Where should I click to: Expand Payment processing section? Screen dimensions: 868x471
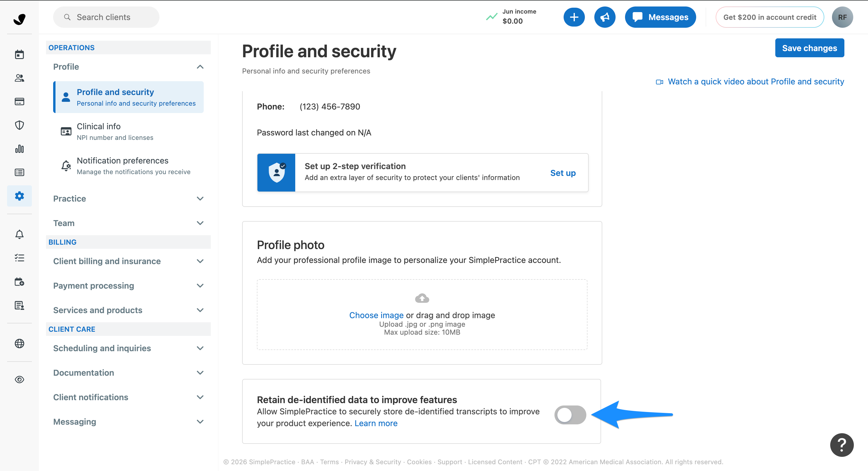[x=128, y=286]
